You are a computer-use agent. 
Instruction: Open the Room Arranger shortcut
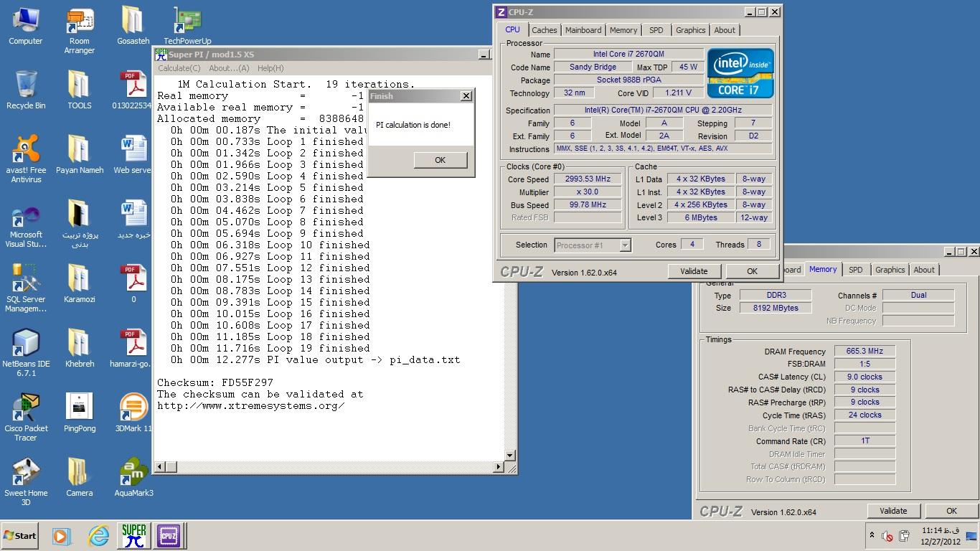(79, 32)
